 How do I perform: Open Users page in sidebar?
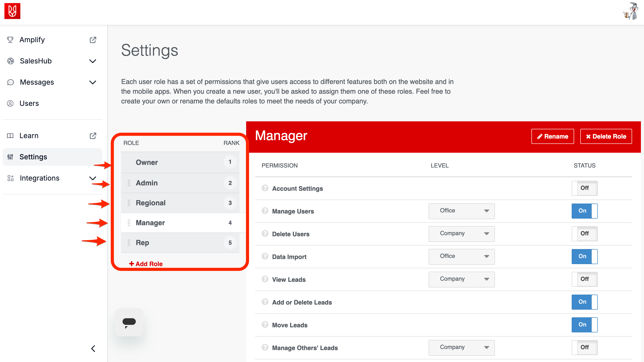pos(29,103)
